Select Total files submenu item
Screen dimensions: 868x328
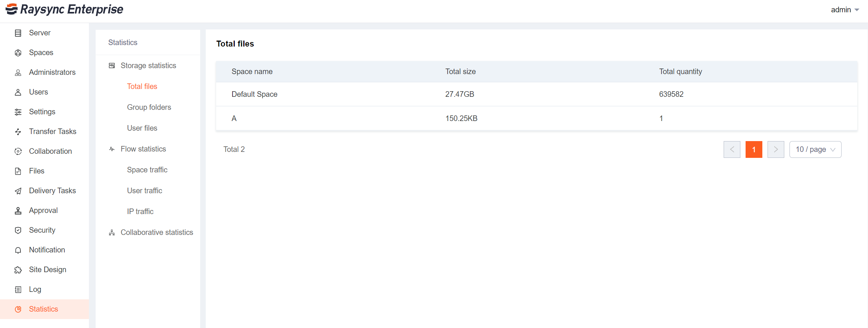tap(142, 86)
